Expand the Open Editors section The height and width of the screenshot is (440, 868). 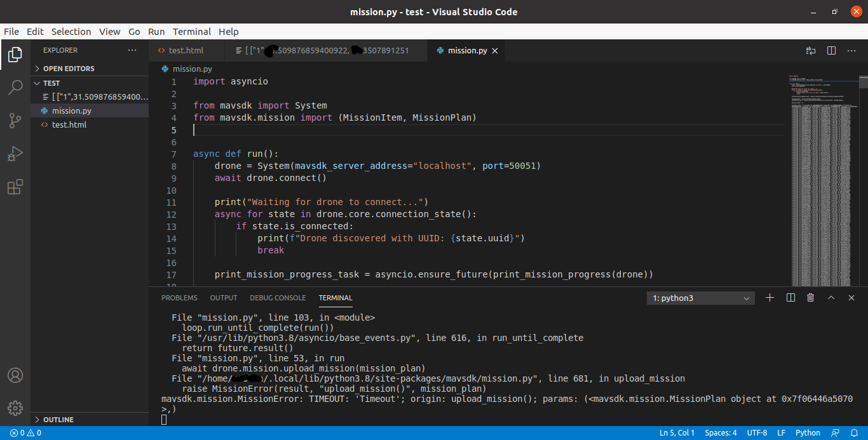[90, 69]
